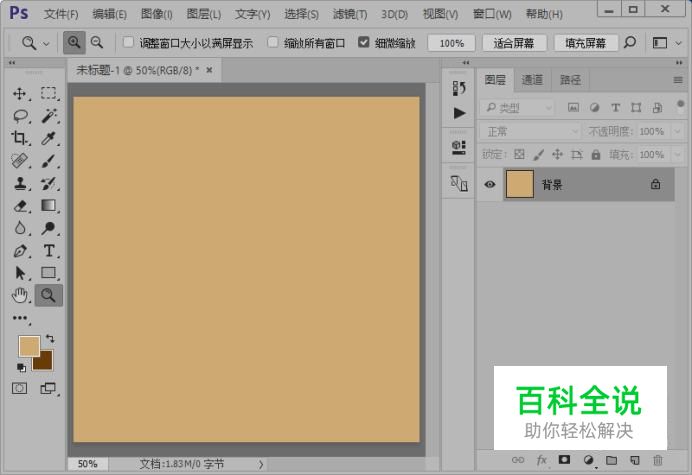Screen dimensions: 692x475
Task: Select the Brush tool
Action: coord(48,161)
